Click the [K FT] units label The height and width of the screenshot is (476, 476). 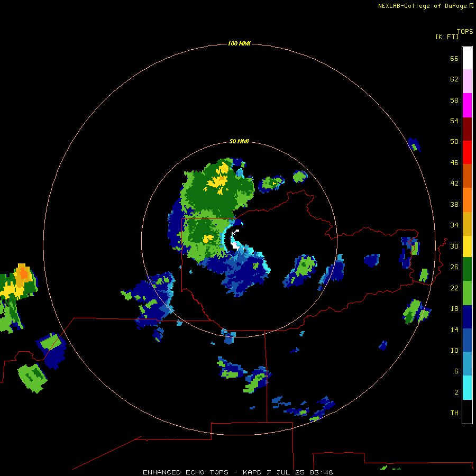[x=447, y=37]
